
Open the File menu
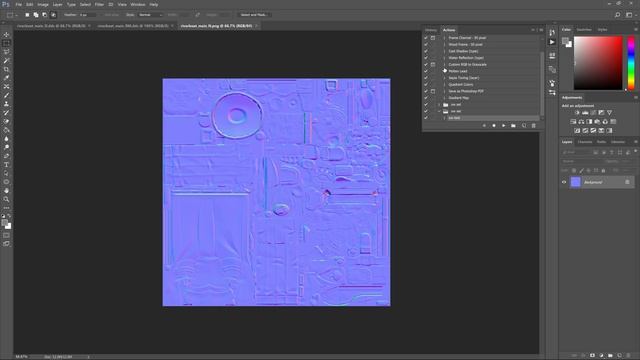click(x=18, y=4)
